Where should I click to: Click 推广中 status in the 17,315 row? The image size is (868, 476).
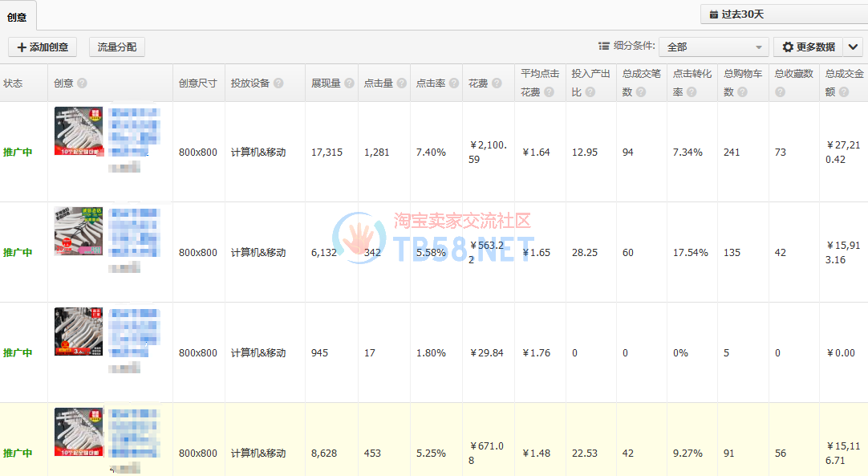18,152
